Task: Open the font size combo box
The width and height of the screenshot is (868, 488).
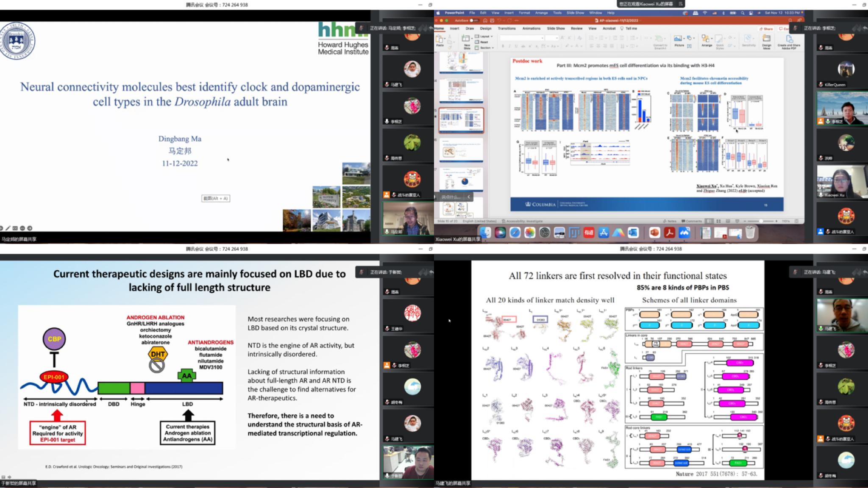Action: [x=552, y=38]
